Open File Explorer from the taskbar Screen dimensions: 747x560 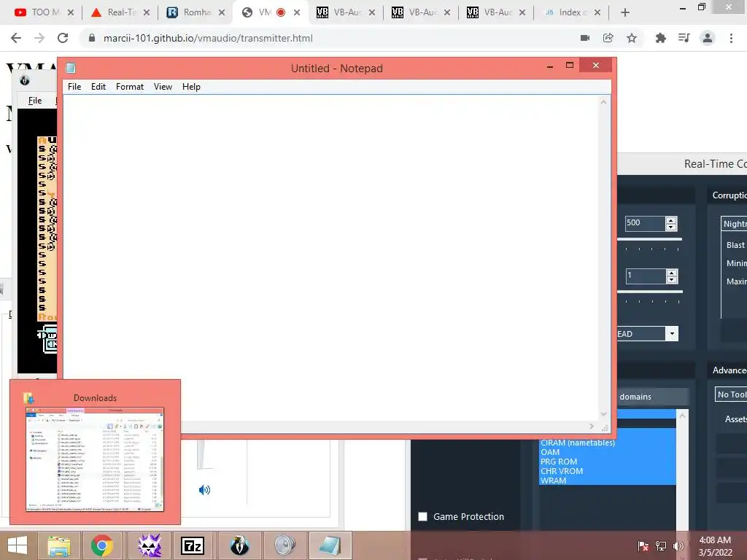[59, 545]
